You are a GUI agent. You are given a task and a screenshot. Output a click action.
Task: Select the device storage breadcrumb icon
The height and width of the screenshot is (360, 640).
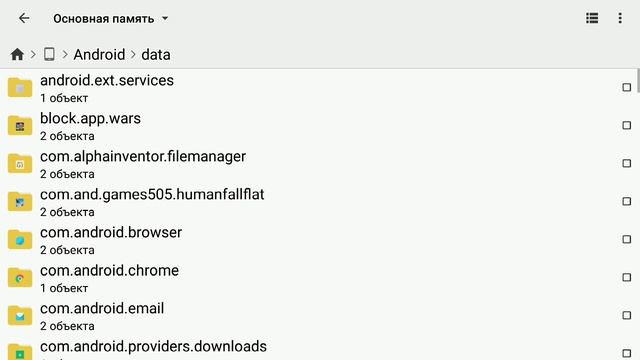pyautogui.click(x=49, y=54)
